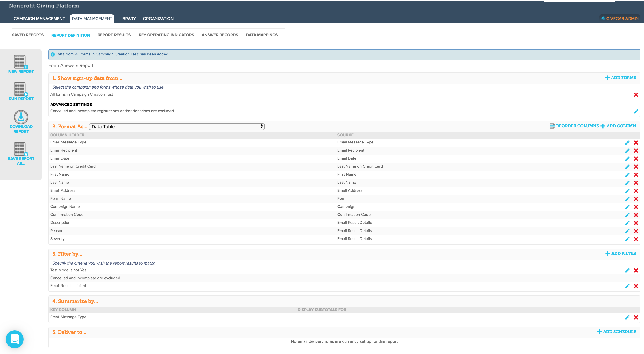Edit the Form Name column

coord(627,199)
